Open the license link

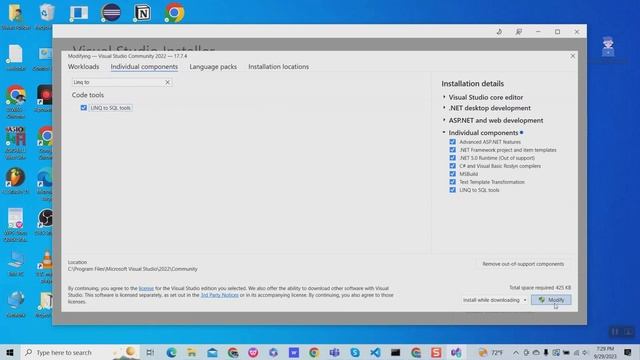(x=146, y=288)
